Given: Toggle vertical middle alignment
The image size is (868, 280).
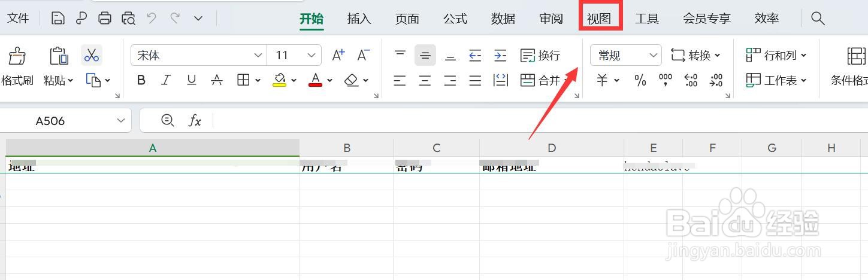Looking at the screenshot, I should coord(425,55).
